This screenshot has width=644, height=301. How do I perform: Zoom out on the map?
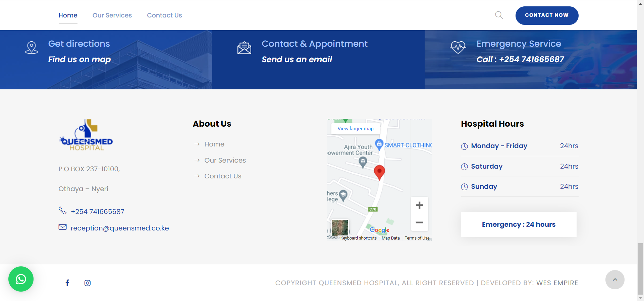[x=419, y=222]
